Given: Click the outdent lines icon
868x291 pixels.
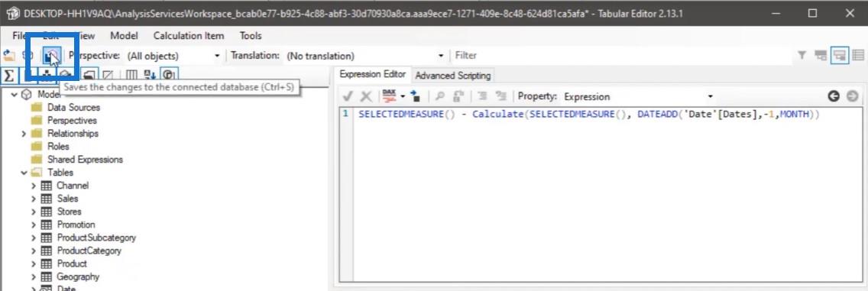Looking at the screenshot, I should pos(482,96).
